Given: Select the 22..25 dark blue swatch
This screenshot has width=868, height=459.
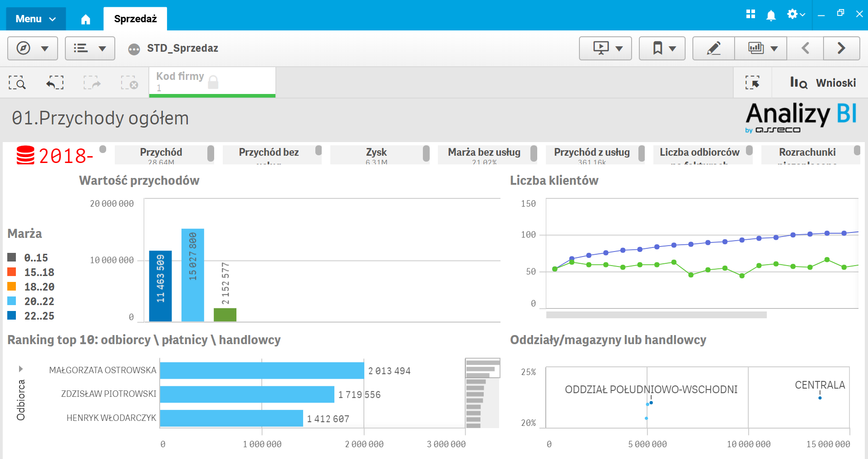Looking at the screenshot, I should 12,316.
